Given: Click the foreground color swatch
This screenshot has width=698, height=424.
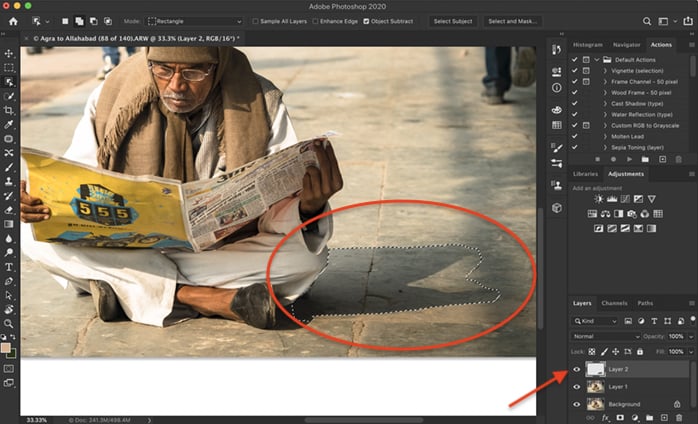Looking at the screenshot, I should point(5,348).
